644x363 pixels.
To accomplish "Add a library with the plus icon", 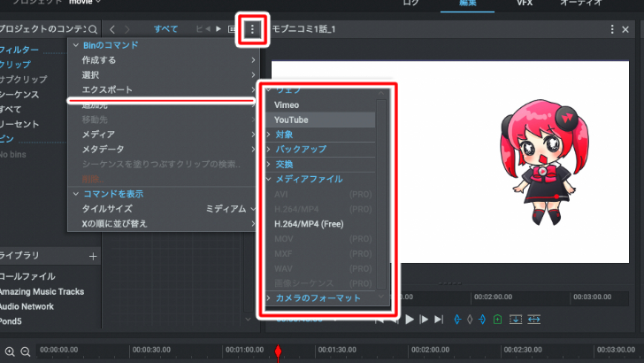I will coord(93,257).
